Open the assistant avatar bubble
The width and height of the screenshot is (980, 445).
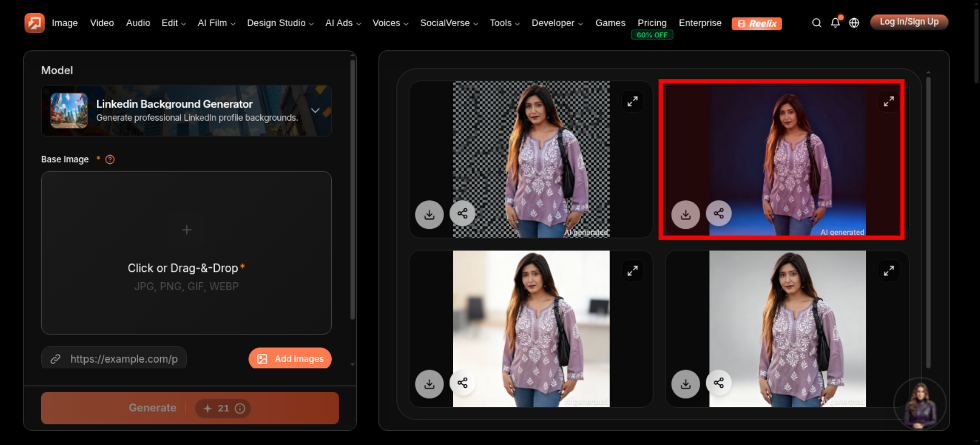[920, 404]
